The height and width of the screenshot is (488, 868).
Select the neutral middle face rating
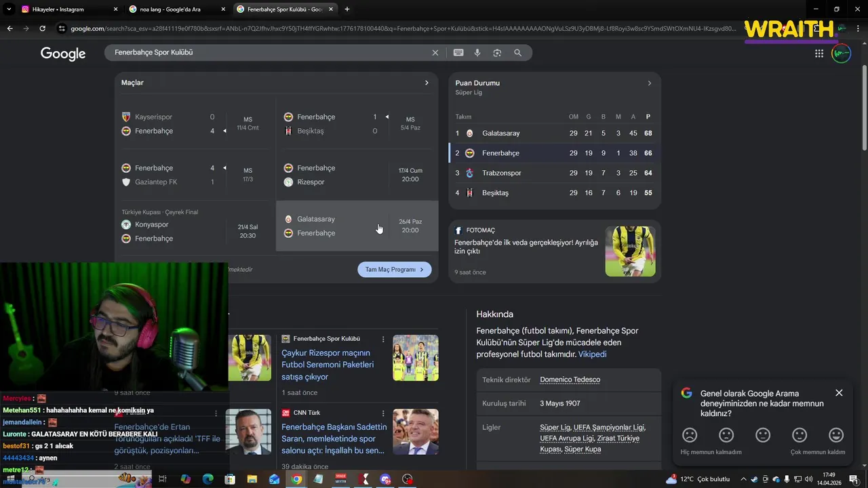point(763,435)
